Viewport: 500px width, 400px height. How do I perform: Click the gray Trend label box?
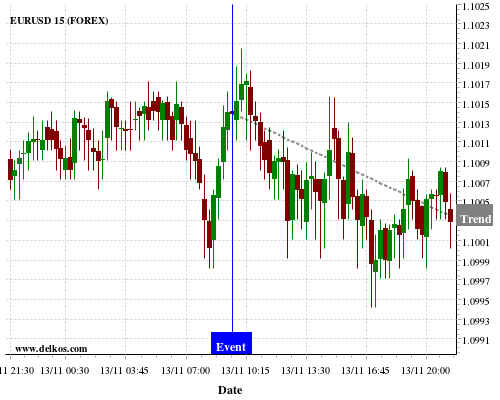tap(475, 215)
